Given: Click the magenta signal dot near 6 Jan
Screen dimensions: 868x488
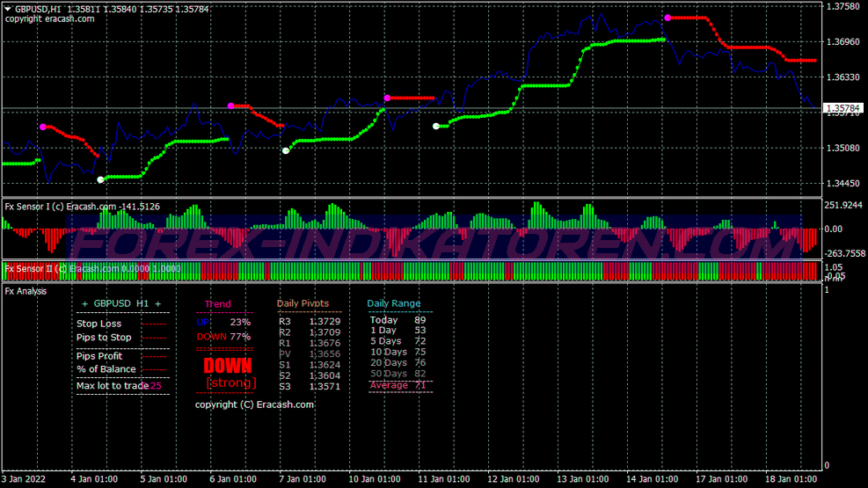Looking at the screenshot, I should tap(231, 106).
